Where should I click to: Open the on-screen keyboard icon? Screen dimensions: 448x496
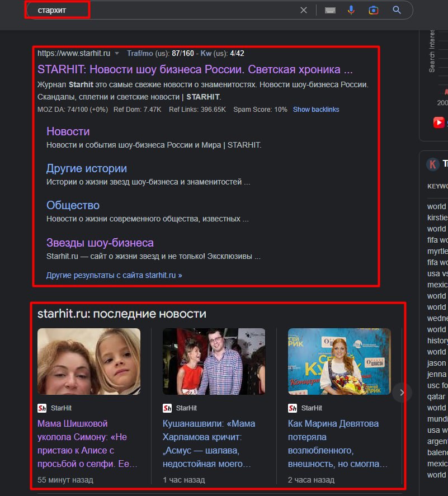coord(330,11)
